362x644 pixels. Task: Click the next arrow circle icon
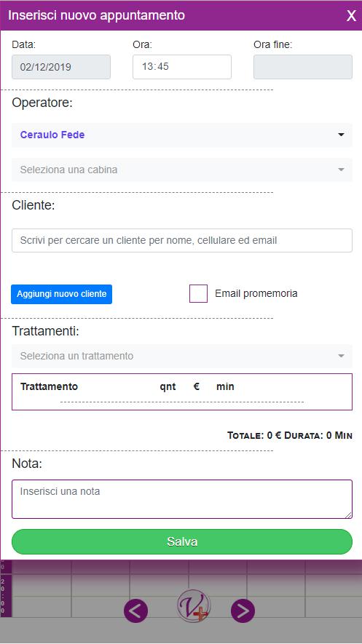[243, 611]
